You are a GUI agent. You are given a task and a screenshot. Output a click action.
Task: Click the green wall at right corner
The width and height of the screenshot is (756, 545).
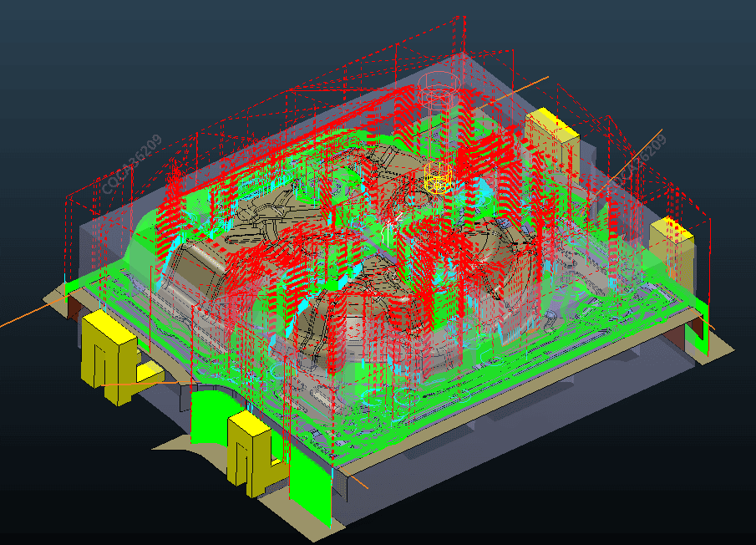click(x=697, y=333)
